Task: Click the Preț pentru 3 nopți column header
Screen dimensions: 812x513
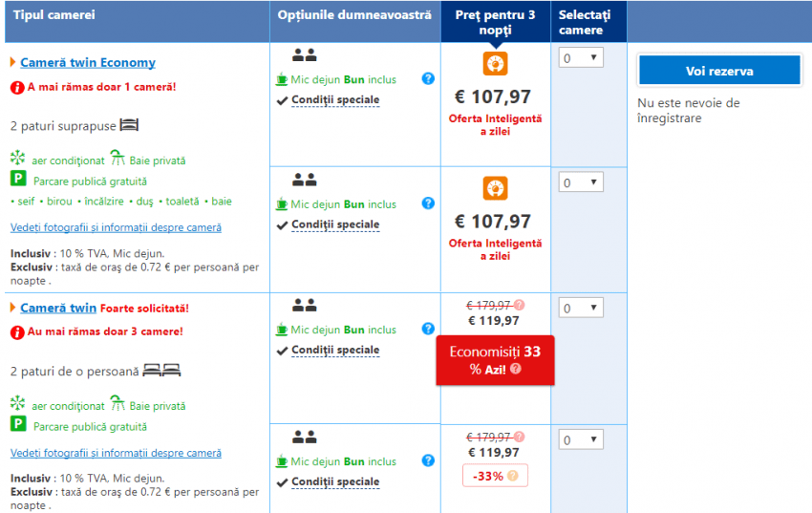Action: (495, 22)
